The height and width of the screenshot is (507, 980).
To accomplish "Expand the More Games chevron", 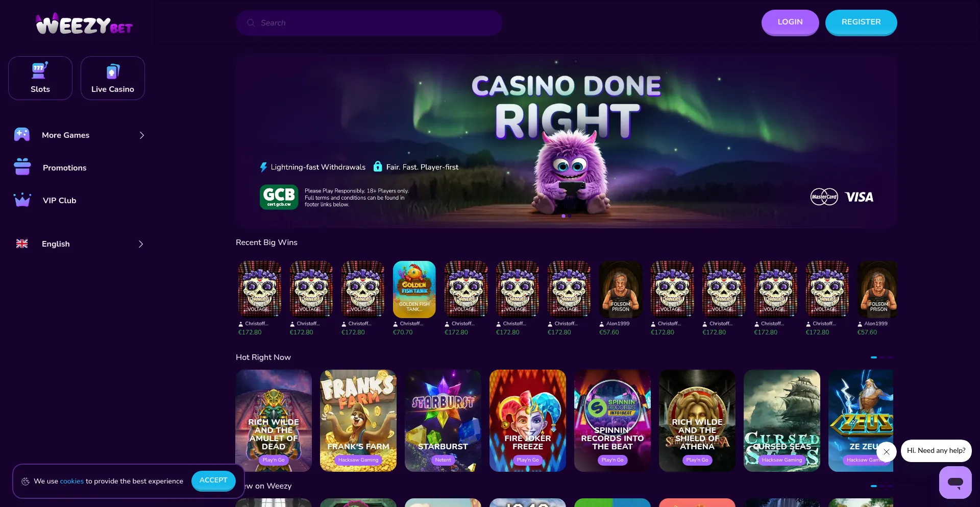I will click(x=142, y=135).
